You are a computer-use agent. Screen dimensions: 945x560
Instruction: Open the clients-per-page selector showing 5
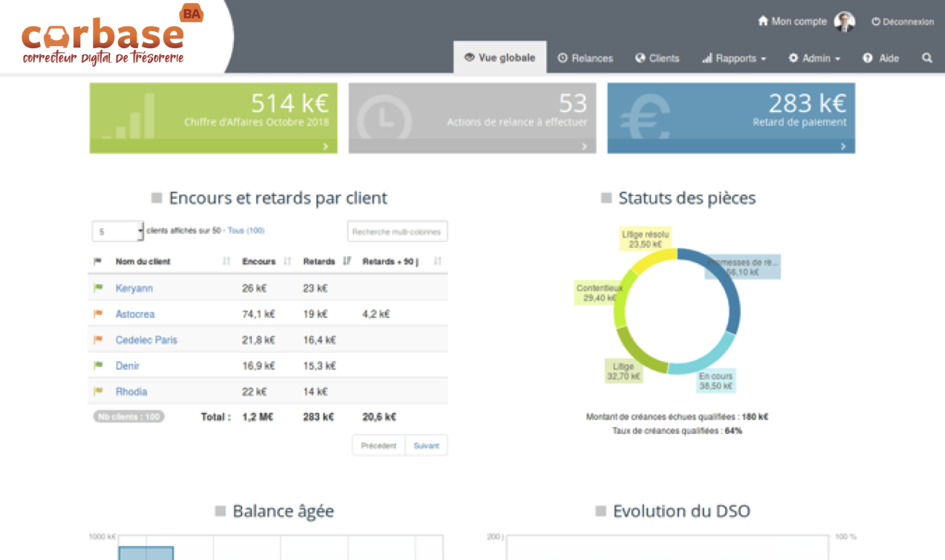[118, 232]
